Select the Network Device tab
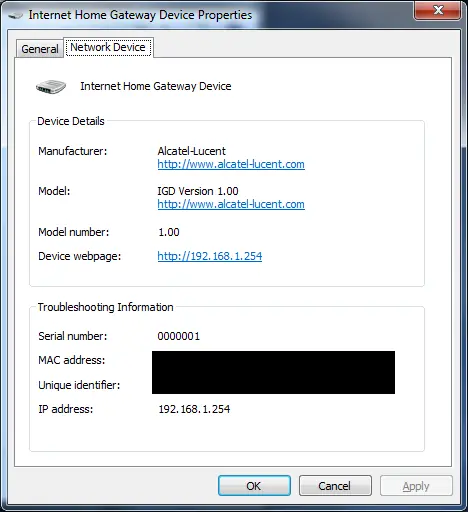This screenshot has width=468, height=512. (x=108, y=47)
